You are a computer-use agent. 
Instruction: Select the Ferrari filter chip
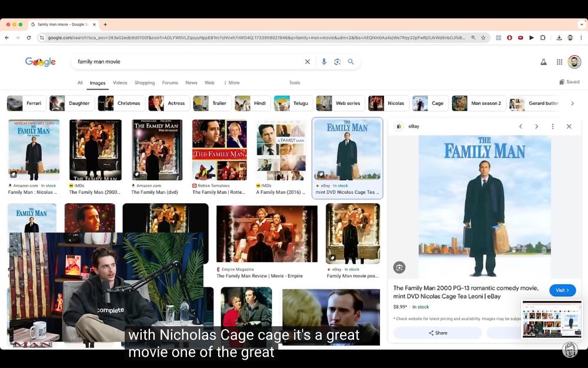pos(26,103)
